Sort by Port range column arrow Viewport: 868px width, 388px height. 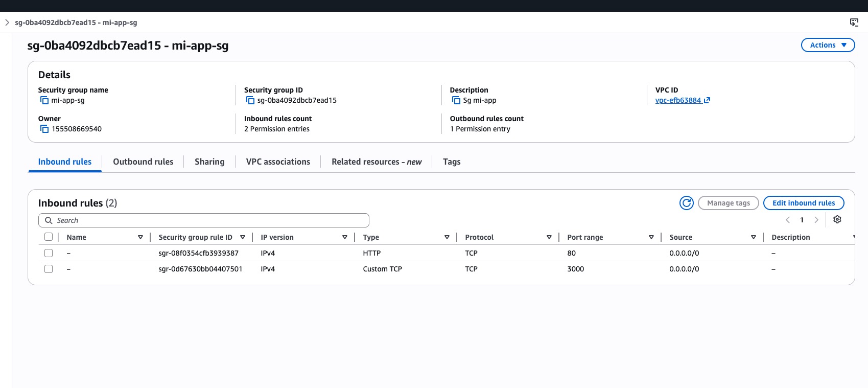(x=651, y=237)
